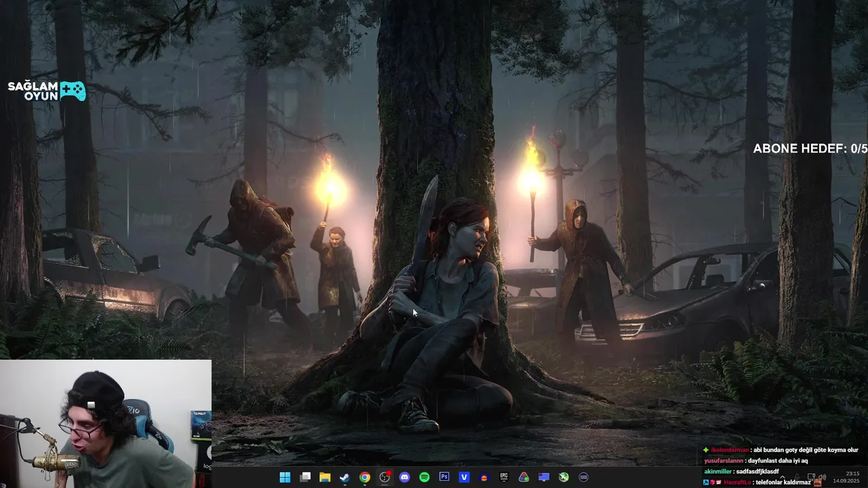The width and height of the screenshot is (868, 488).
Task: Open the round striped icon last on the taskbar
Action: point(584,477)
